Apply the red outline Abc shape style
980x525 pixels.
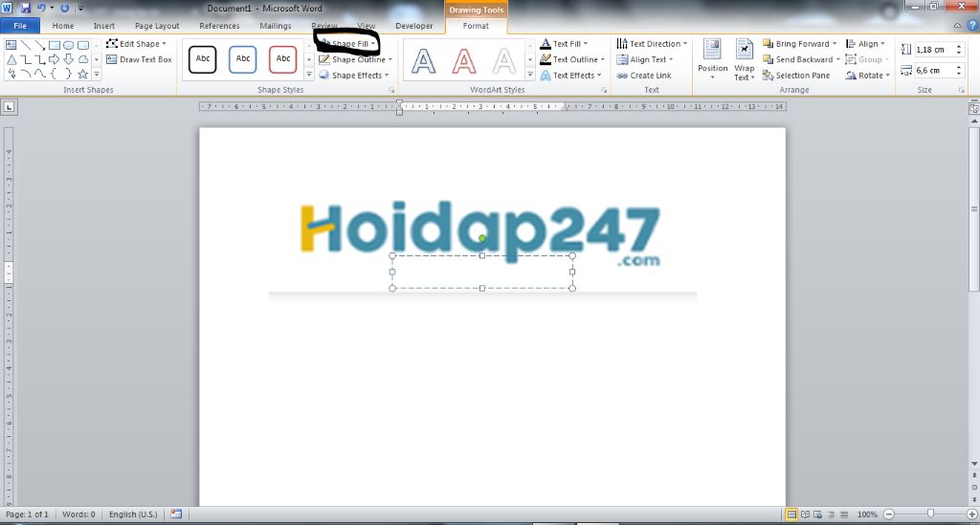[x=283, y=59]
